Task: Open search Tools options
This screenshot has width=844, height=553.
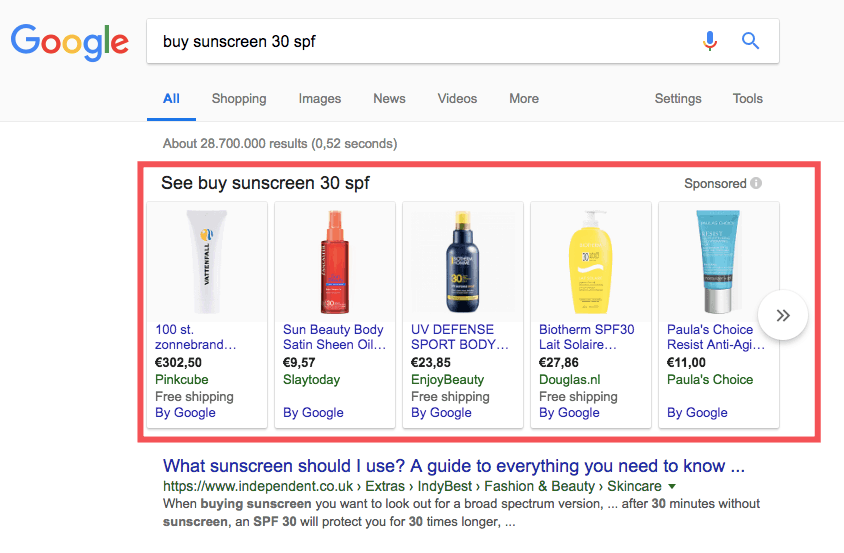Action: click(x=747, y=99)
